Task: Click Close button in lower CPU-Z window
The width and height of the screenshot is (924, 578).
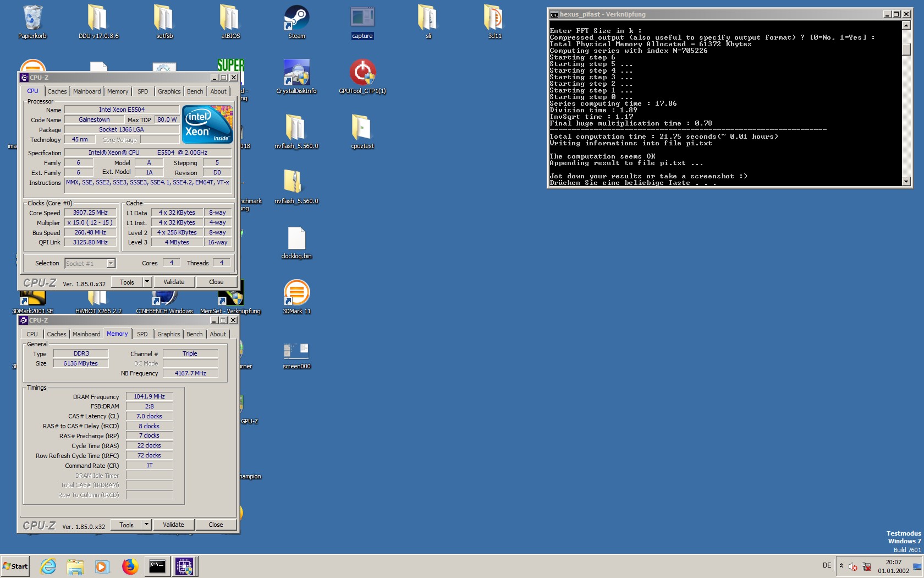Action: coord(216,525)
